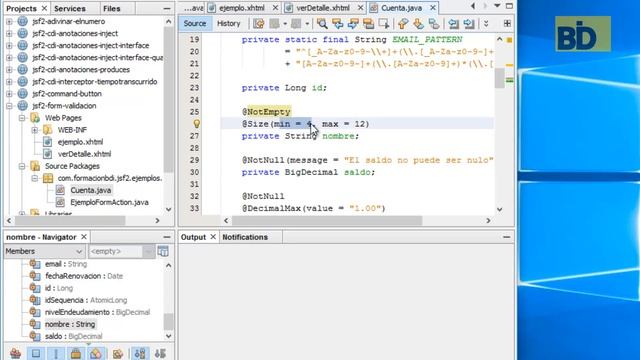Select ejemplo.xhtml in Web Pages folder

click(80, 142)
